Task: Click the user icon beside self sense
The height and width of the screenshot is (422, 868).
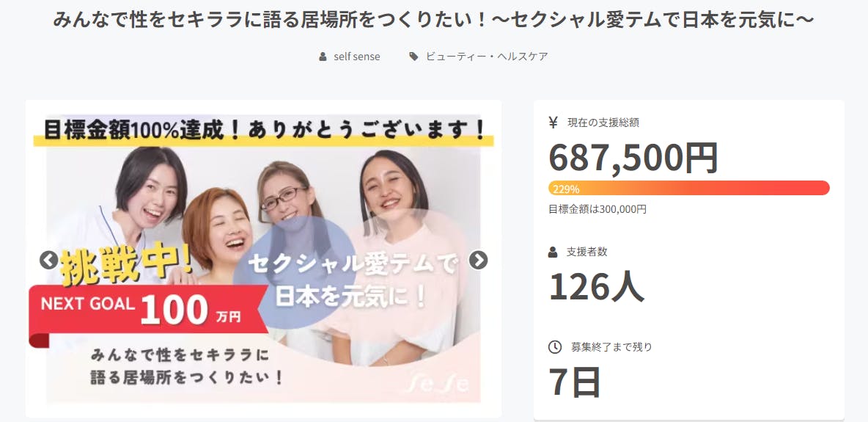Action: [x=323, y=57]
